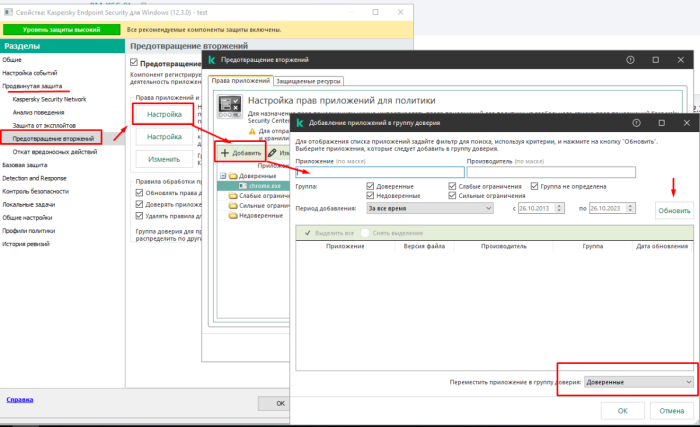Click the Недоверенные folder icon in tree
This screenshot has width=700, height=427.
[233, 215]
